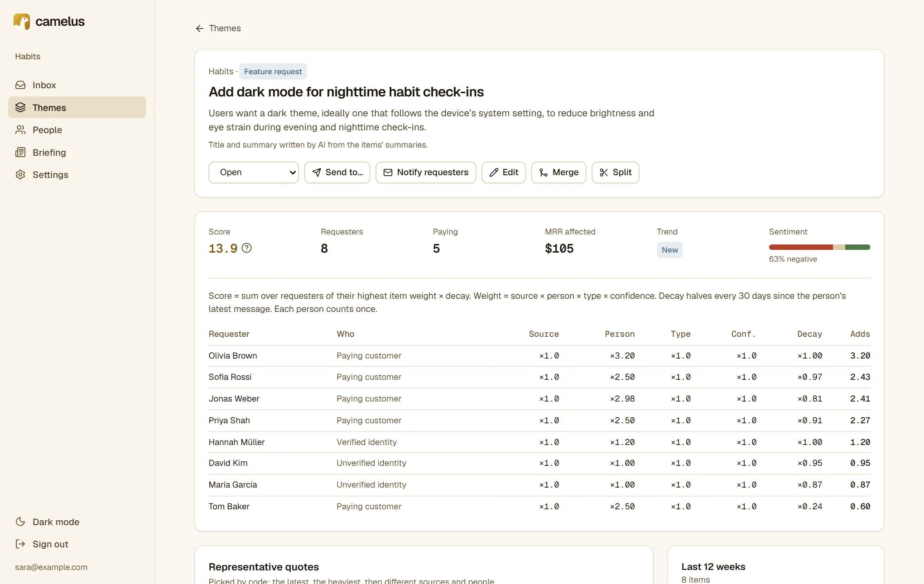924x584 pixels.
Task: Click the Themes layers icon
Action: click(20, 107)
